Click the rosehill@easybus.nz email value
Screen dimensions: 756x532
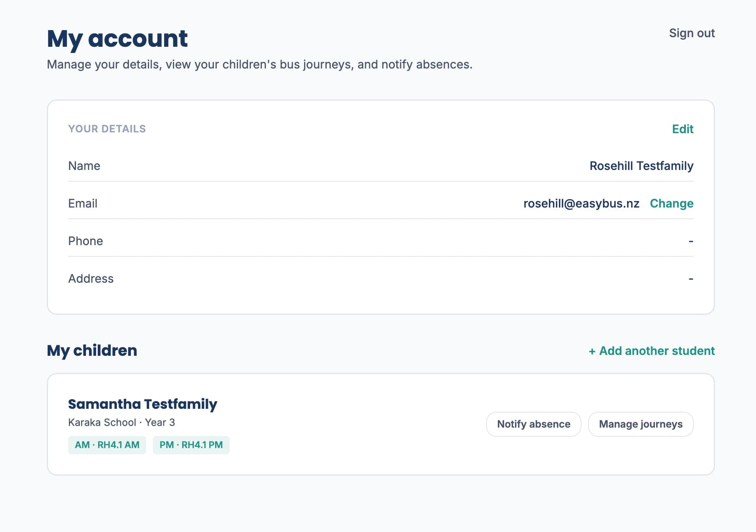click(x=581, y=203)
